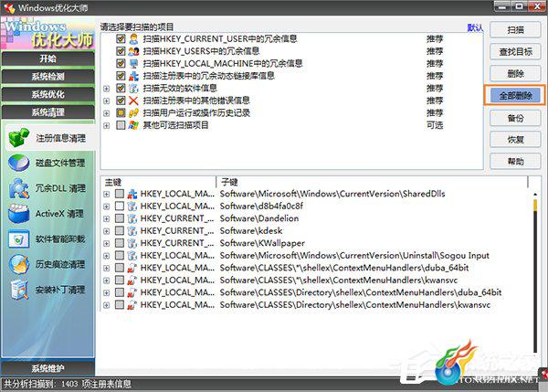Click icon beside 扫描注册表中的冗余动态链接库信息
This screenshot has height=392, width=548.
pyautogui.click(x=133, y=76)
